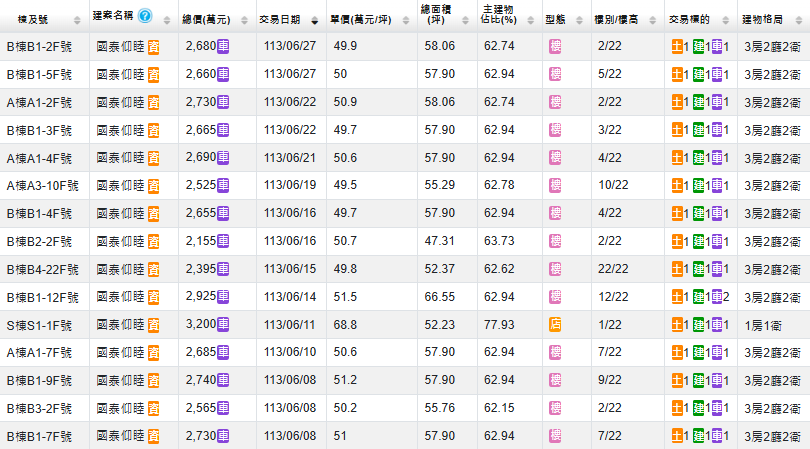Screen dimensions: 810x449
Task: Sort the table by 單價(萬元/坪)
Action: click(406, 20)
